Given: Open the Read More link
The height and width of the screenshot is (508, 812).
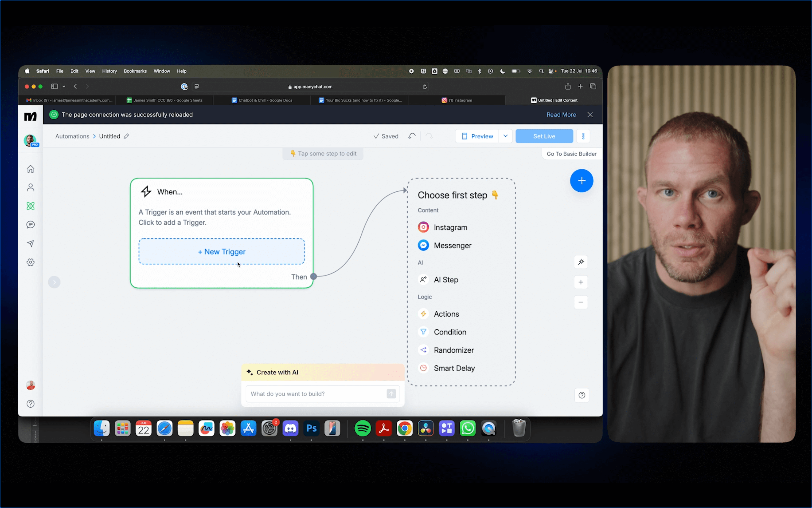Looking at the screenshot, I should pos(561,115).
